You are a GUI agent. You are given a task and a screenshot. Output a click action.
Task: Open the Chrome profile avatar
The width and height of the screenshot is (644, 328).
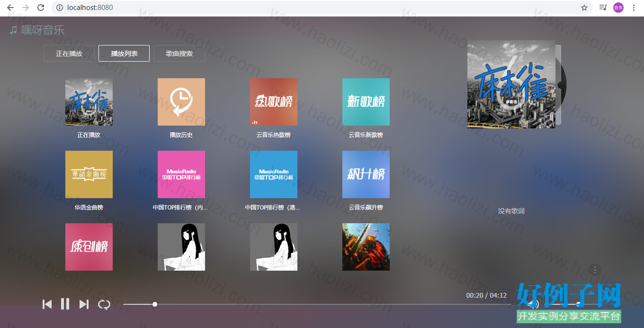pyautogui.click(x=618, y=8)
